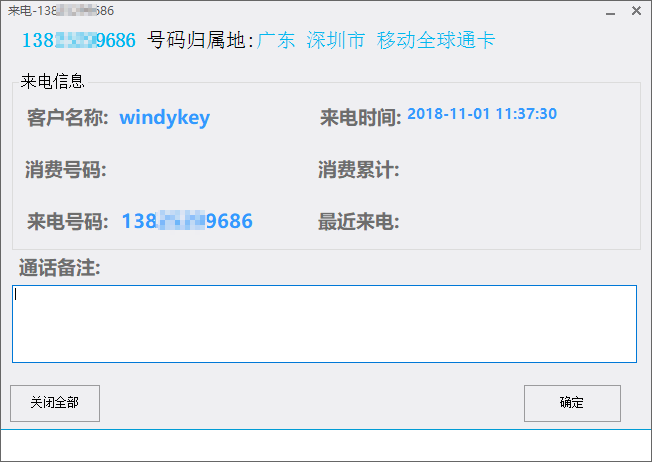This screenshot has height=462, width=652.
Task: Focus the 通话备注 text area
Action: pos(324,324)
